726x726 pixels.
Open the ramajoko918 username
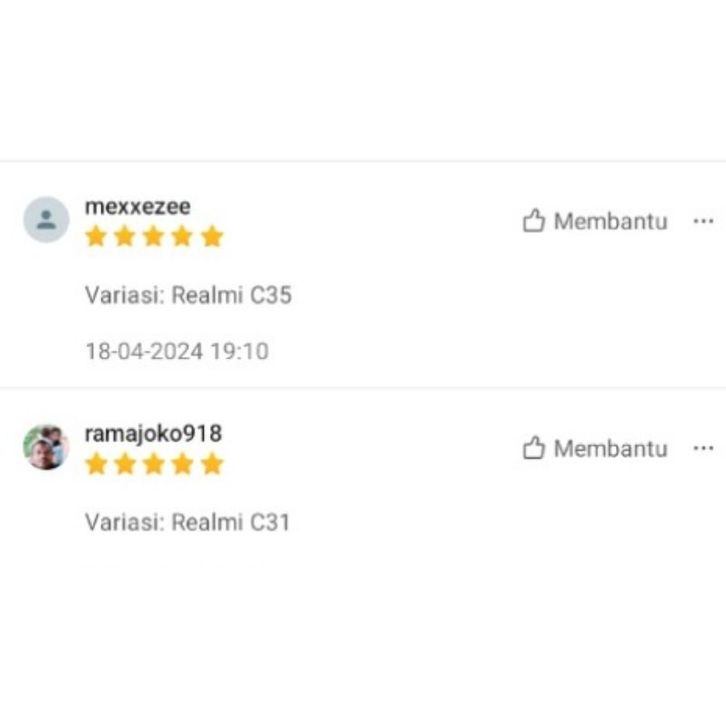153,434
